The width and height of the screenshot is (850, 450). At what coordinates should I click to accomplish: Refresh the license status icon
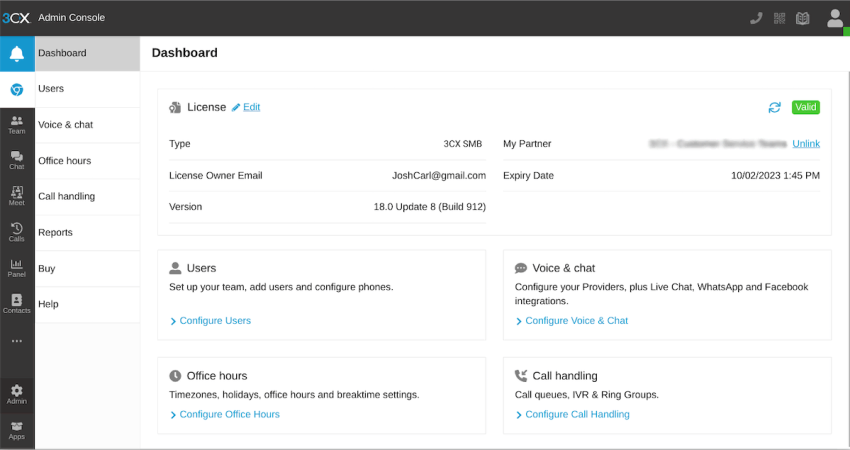774,107
